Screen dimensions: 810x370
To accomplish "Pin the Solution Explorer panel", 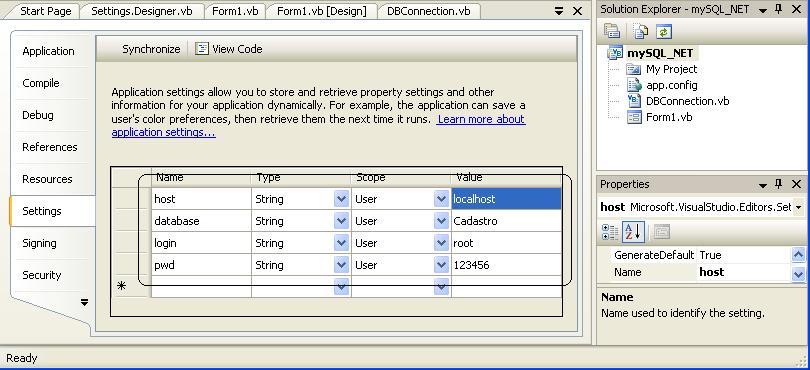I will (778, 9).
